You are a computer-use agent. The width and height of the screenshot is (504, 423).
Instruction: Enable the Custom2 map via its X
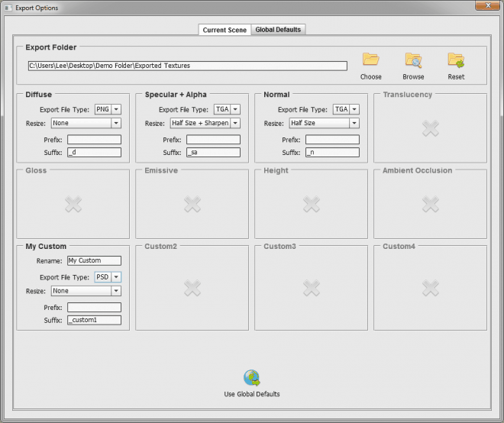coord(192,288)
